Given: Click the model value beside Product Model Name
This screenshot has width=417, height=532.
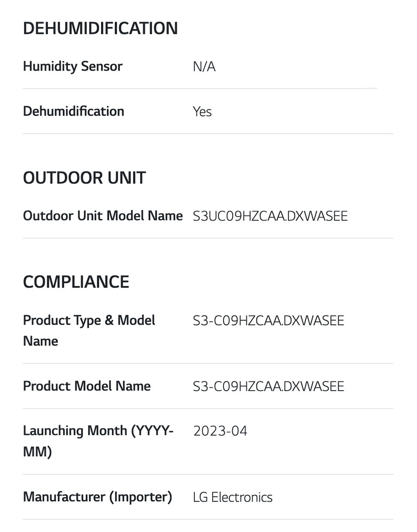Looking at the screenshot, I should point(268,386).
